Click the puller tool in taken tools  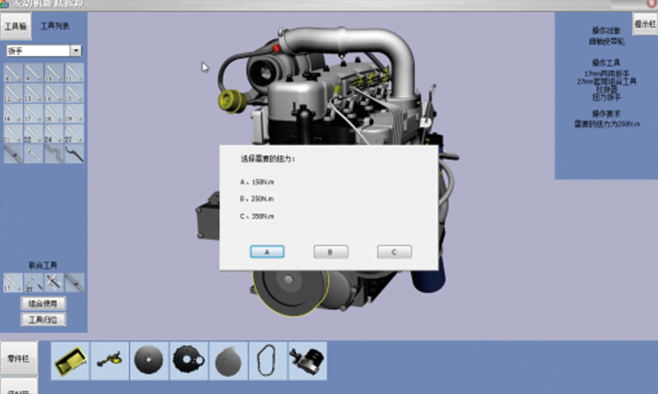point(54,282)
